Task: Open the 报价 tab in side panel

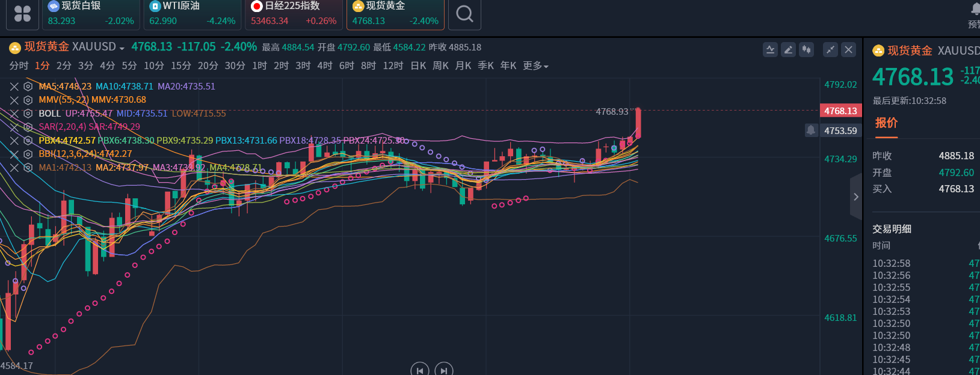Action: [x=886, y=123]
